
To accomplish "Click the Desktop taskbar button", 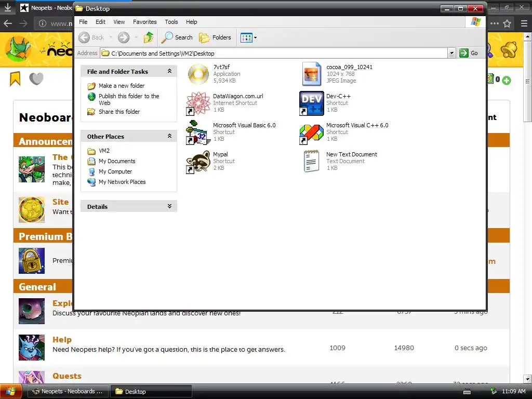I will coord(151,391).
